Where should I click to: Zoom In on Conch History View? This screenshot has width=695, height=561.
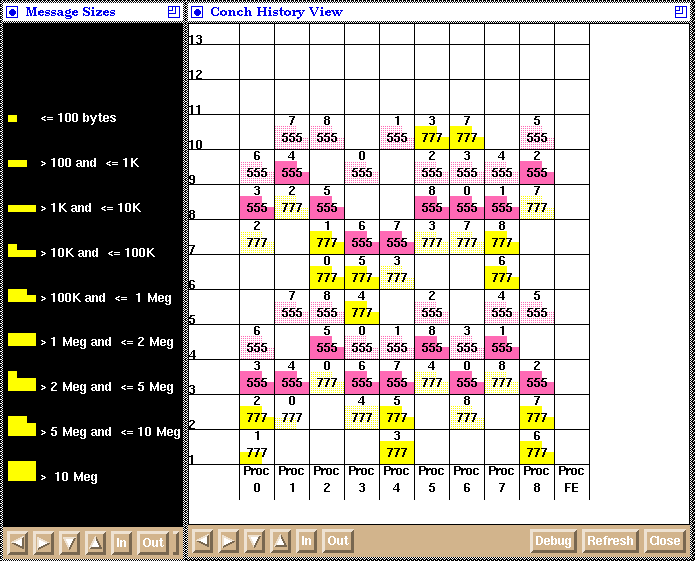coord(307,541)
